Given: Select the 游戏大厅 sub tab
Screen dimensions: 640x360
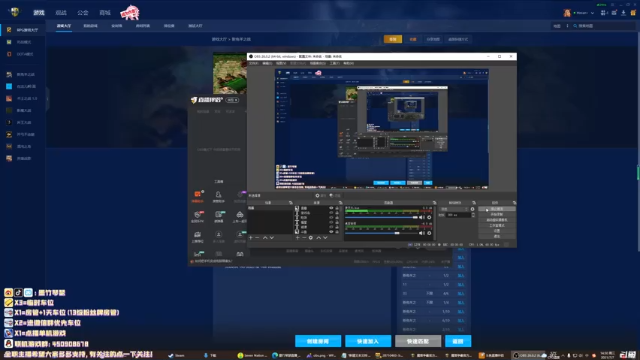Looking at the screenshot, I should point(64,26).
